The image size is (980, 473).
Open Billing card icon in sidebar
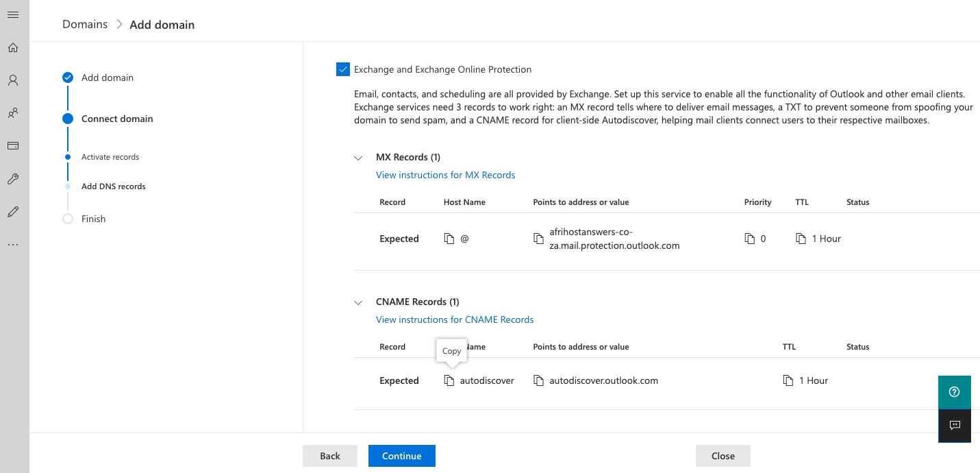(x=13, y=146)
